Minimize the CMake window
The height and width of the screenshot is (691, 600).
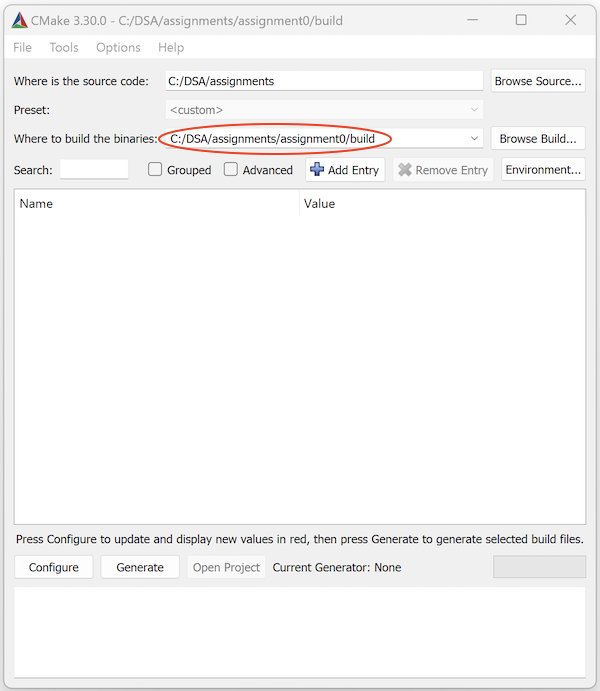[472, 20]
